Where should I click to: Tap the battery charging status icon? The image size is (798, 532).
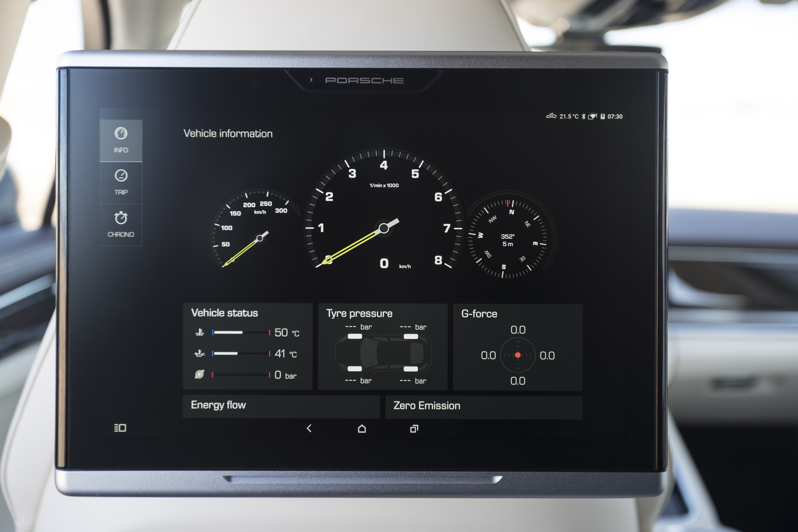(602, 116)
